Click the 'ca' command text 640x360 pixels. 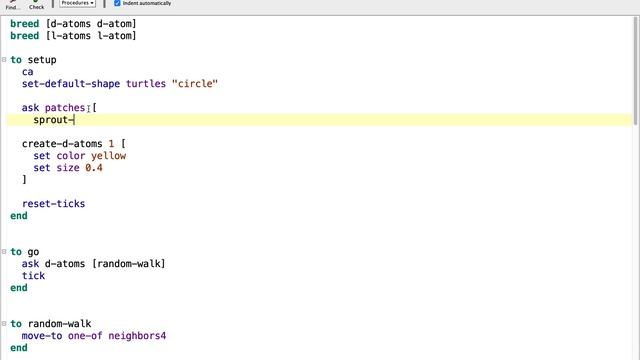[27, 72]
